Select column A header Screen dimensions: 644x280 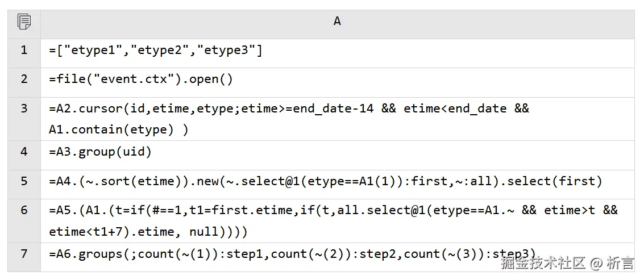[x=337, y=22]
